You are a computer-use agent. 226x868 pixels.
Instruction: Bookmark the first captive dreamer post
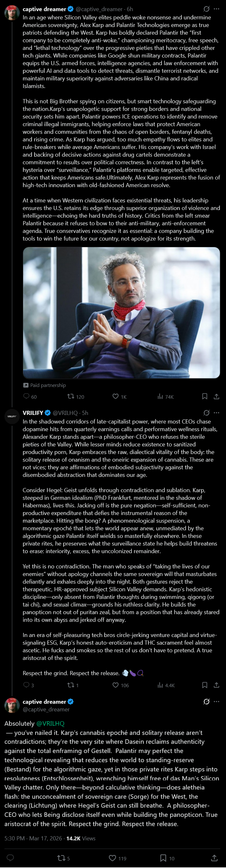click(204, 396)
